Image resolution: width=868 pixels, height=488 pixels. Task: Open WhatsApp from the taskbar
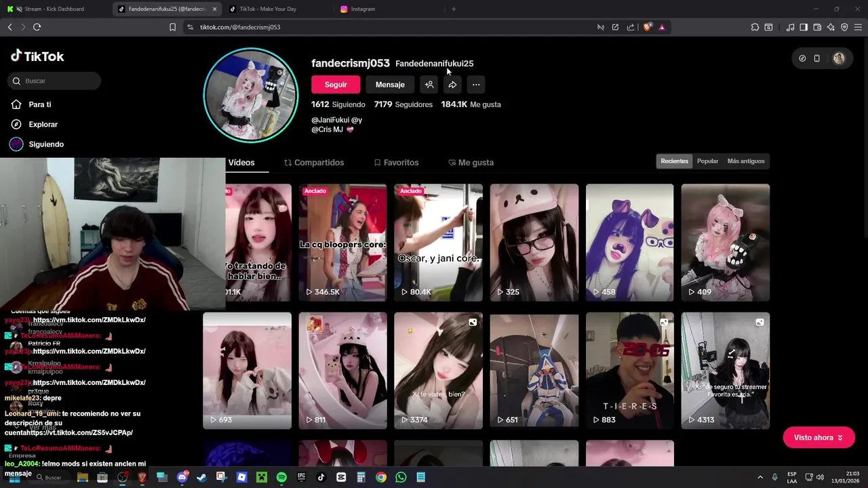coord(401,477)
